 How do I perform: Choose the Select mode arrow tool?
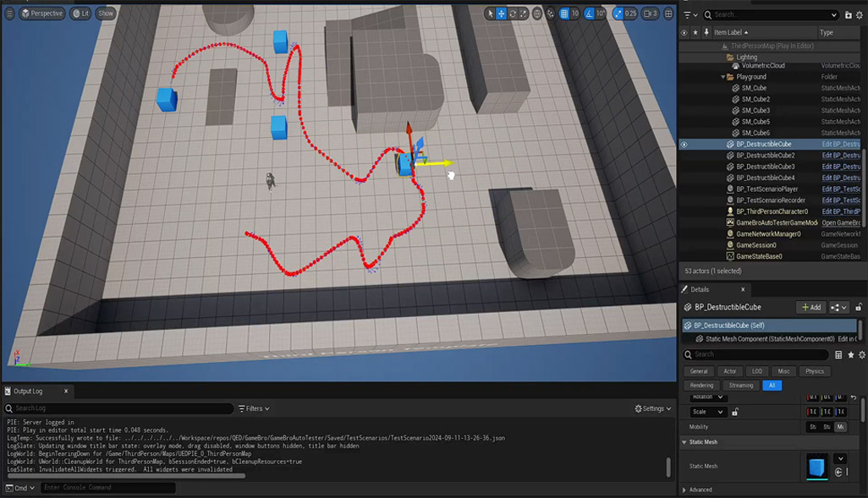coord(490,14)
